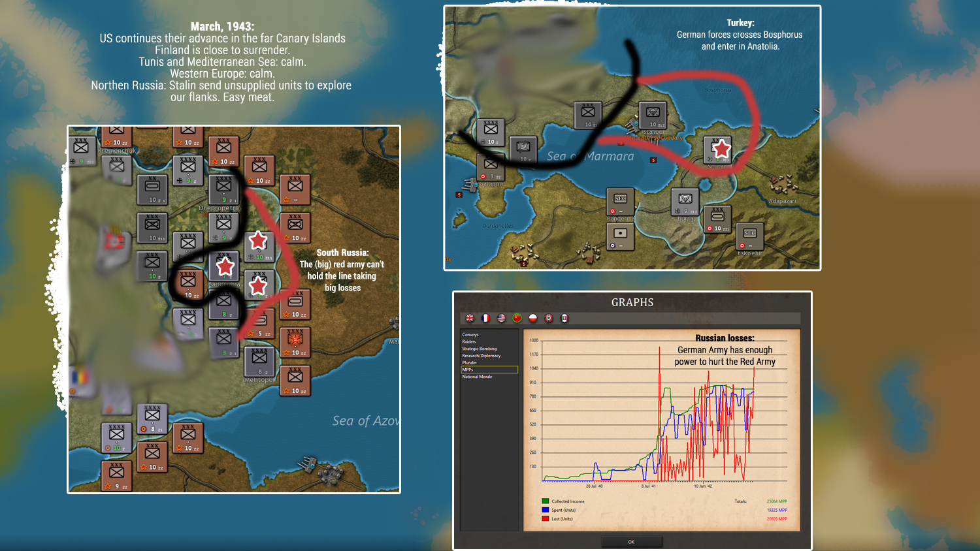Select the Poland flag in Graphs
The width and height of the screenshot is (980, 551).
coord(532,318)
